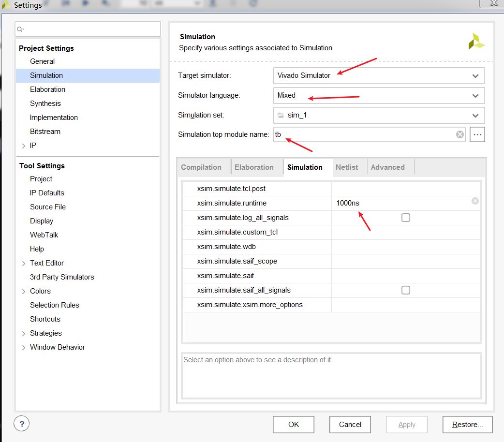The width and height of the screenshot is (504, 442).
Task: Open the Simulator language dropdown
Action: point(379,95)
